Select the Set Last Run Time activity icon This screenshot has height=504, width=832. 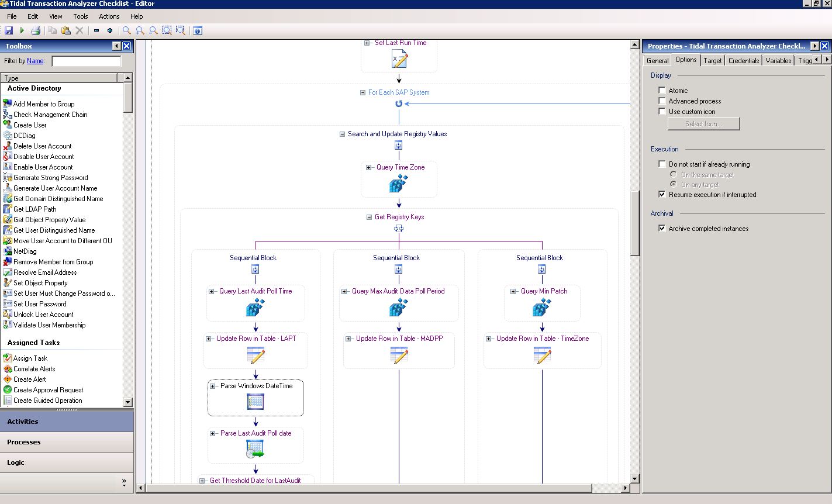(399, 58)
